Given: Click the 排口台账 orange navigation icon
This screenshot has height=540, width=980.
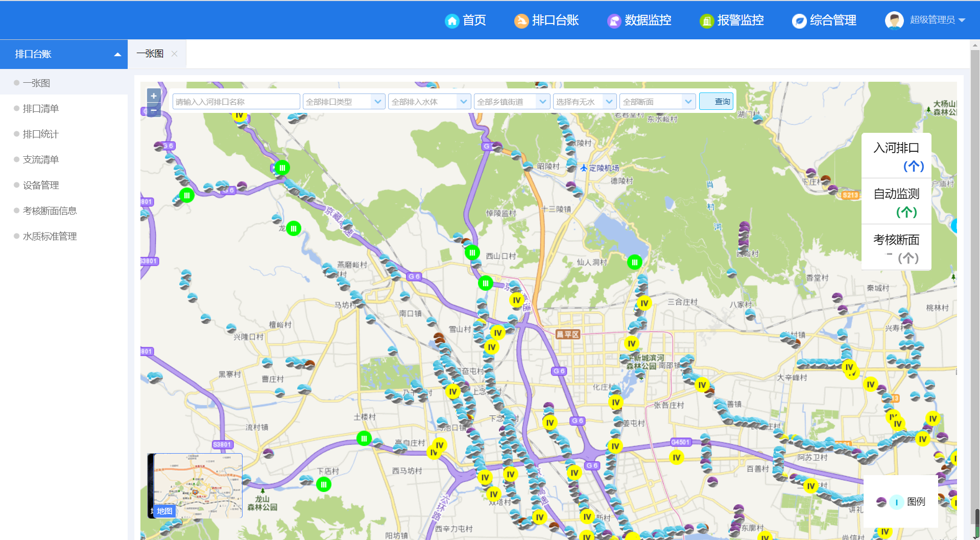Looking at the screenshot, I should 521,20.
